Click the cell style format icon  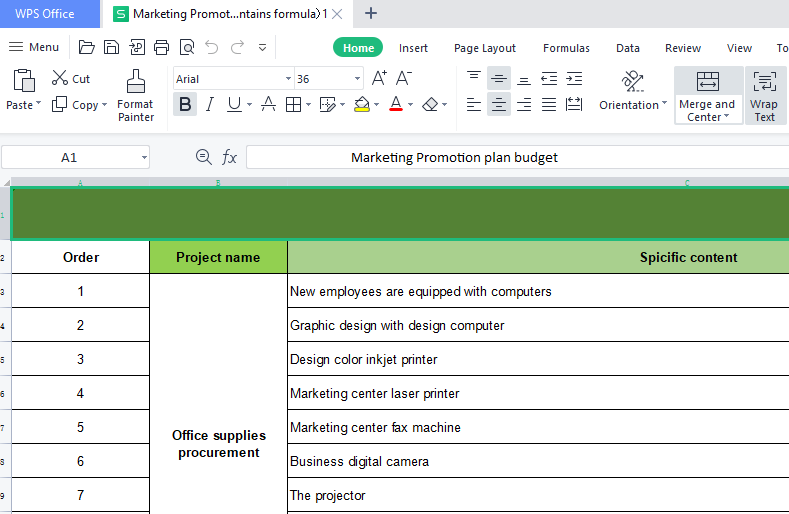[x=328, y=104]
